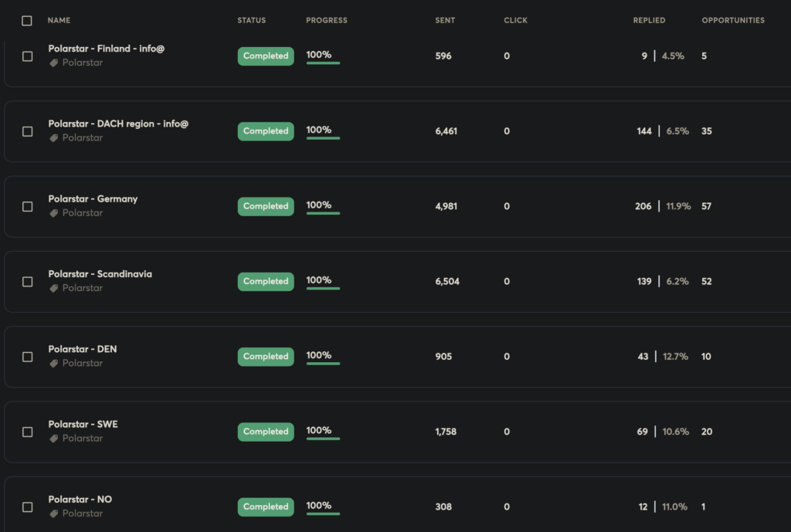Click the tag icon under Polarstar - Scandinavia
Screen dimensions: 791x532
54,288
